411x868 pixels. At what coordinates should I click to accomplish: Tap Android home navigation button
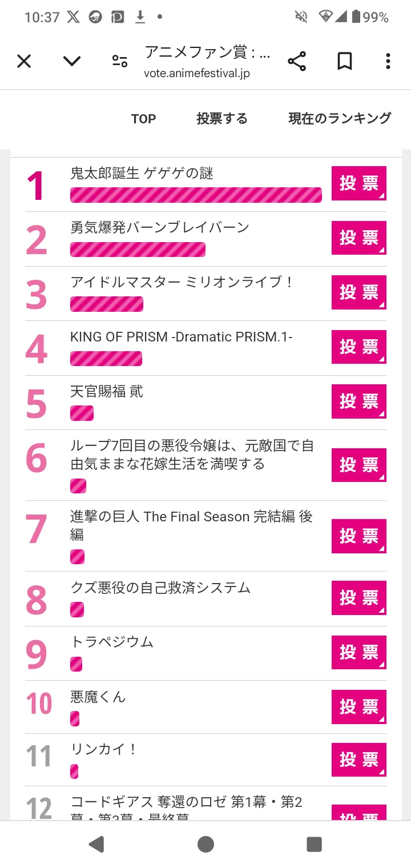coord(205,844)
